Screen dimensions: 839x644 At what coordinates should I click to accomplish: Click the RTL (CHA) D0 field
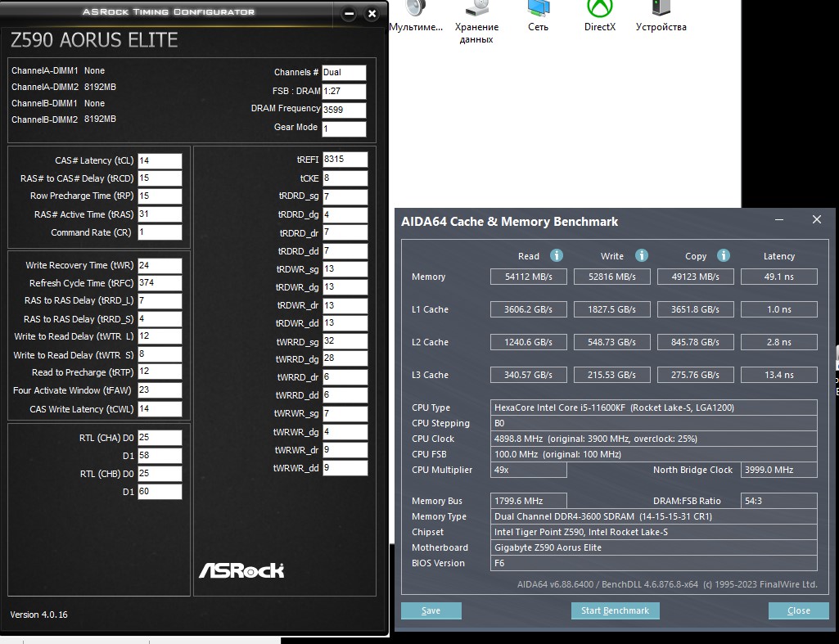point(160,438)
